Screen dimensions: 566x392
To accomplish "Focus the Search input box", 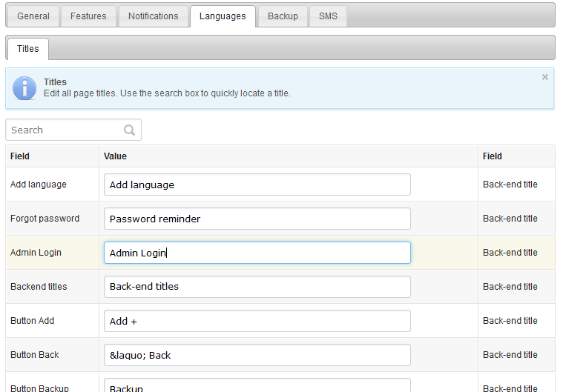I will pyautogui.click(x=73, y=130).
